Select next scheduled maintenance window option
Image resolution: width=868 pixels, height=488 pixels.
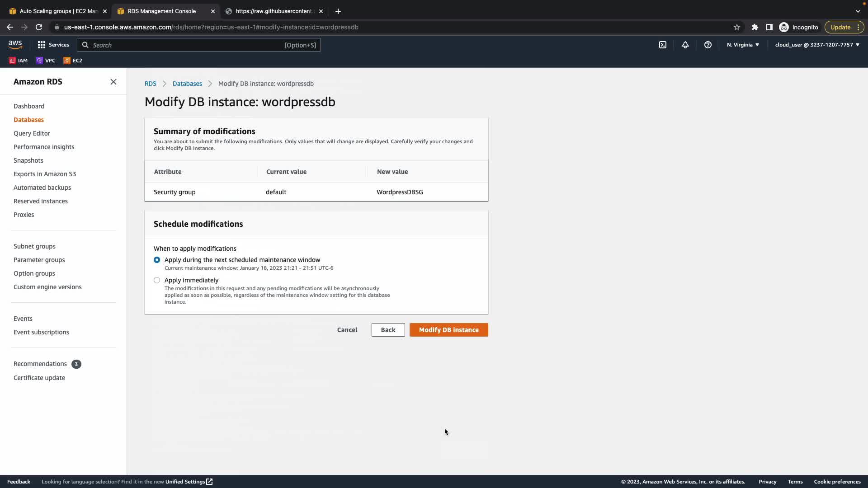pyautogui.click(x=157, y=260)
